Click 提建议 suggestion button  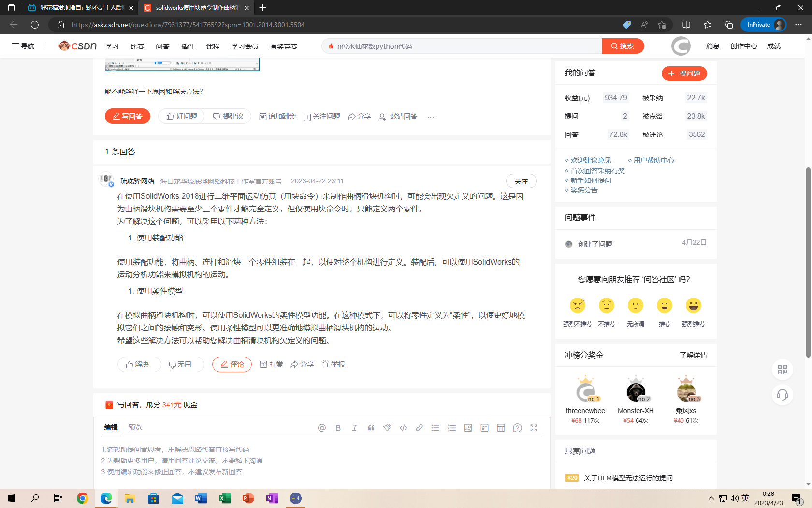click(x=228, y=116)
